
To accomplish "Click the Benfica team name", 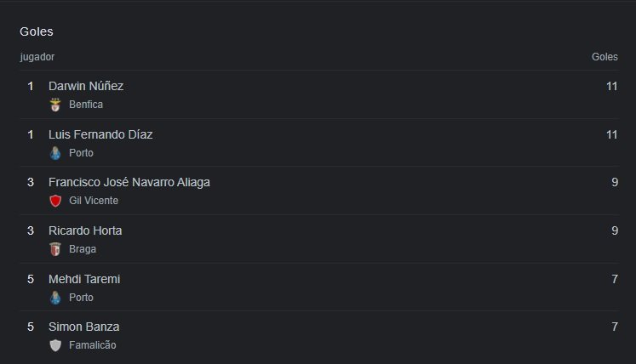I will (86, 105).
